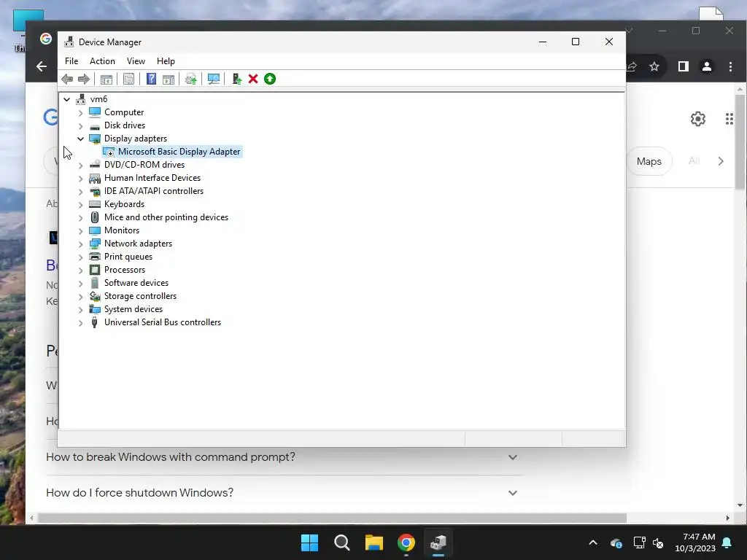
Task: Click the Forward arrow in Device Manager toolbar
Action: pyautogui.click(x=83, y=79)
